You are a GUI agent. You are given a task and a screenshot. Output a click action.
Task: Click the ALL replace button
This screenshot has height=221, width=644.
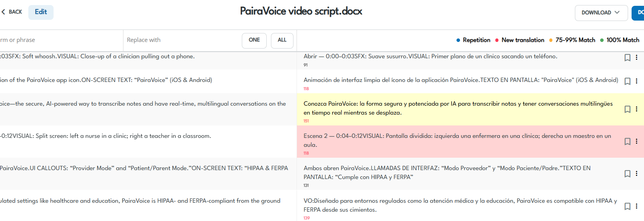click(282, 40)
